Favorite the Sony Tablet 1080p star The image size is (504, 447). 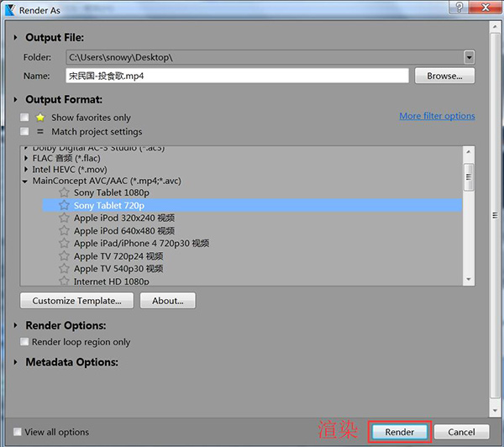pyautogui.click(x=64, y=192)
